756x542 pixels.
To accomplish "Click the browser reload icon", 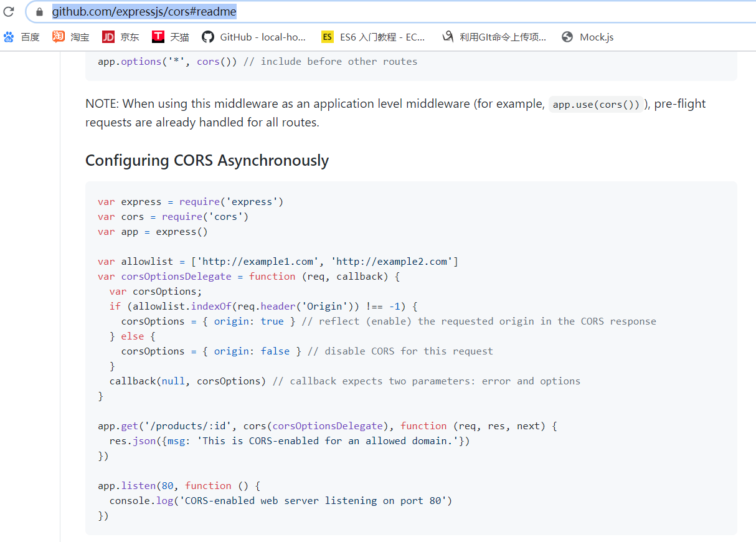I will click(x=9, y=12).
